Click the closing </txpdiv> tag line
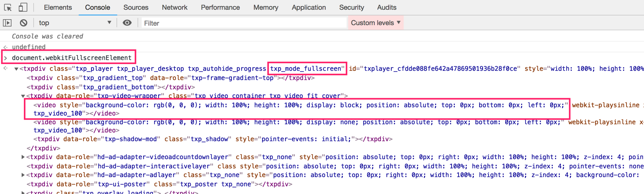This screenshot has height=194, width=644. coord(43,148)
